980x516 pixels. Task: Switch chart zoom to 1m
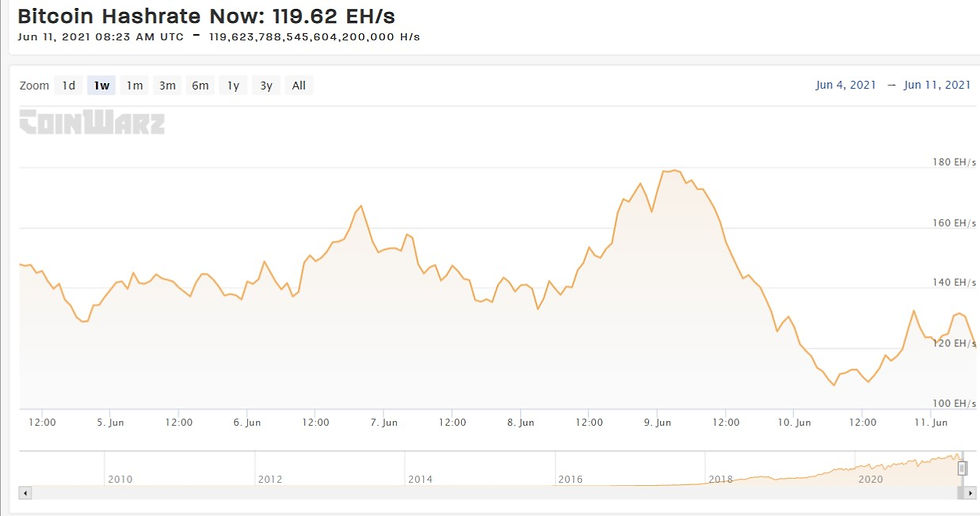[135, 86]
